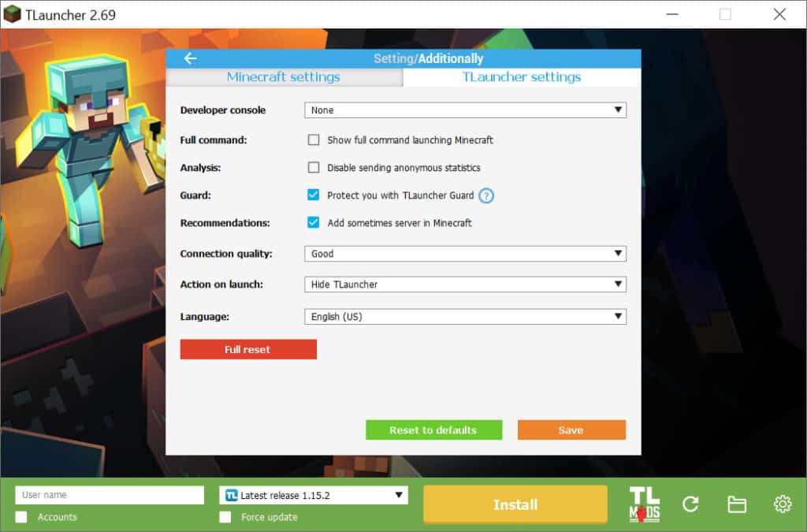Click the yellow Install button
This screenshot has height=532, width=807.
[x=515, y=504]
